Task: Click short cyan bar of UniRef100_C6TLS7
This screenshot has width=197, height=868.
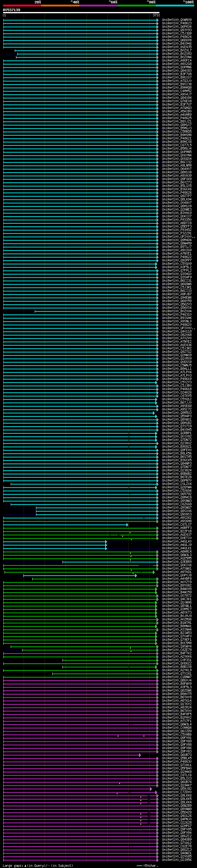Action: coord(66,525)
